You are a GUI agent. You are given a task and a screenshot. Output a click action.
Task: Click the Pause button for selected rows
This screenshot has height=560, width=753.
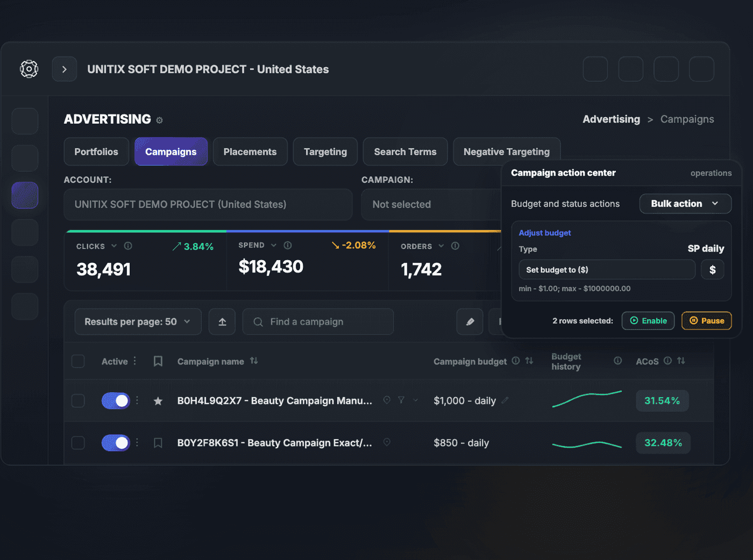(707, 321)
